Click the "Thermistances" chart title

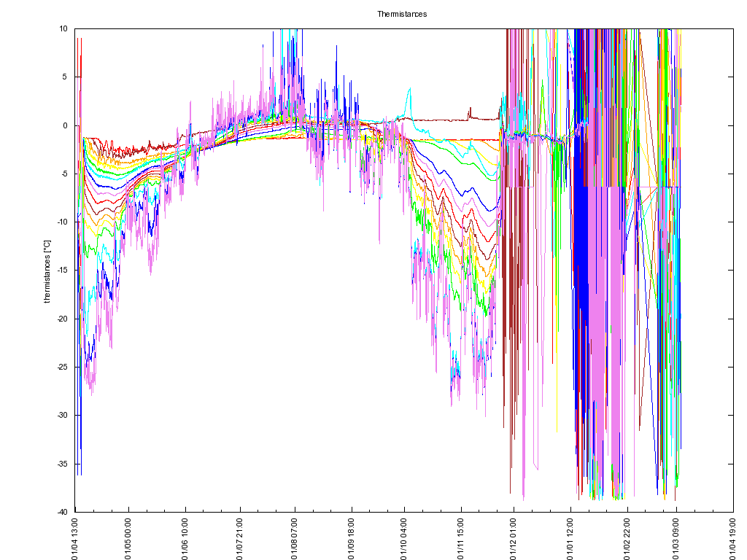[x=402, y=14]
